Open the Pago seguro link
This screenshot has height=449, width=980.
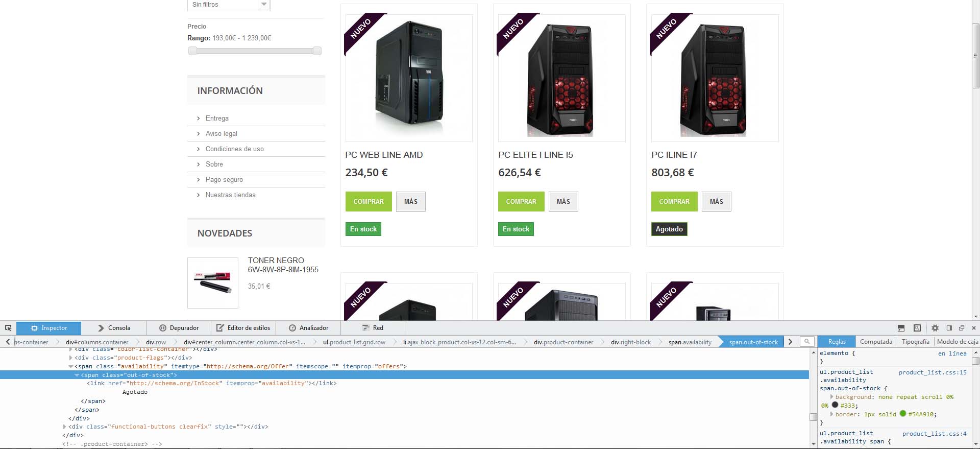[224, 179]
